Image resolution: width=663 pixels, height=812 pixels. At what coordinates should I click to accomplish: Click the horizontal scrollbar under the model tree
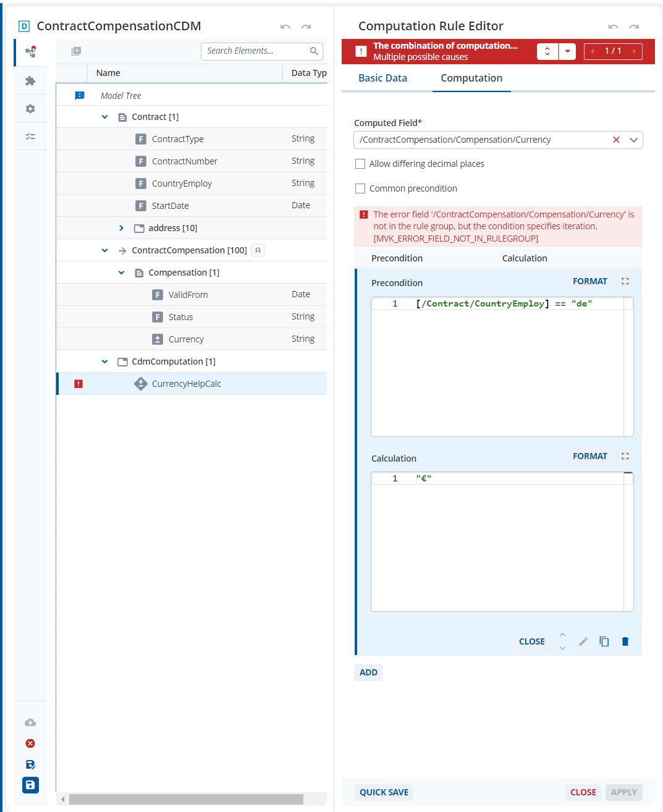[x=186, y=799]
